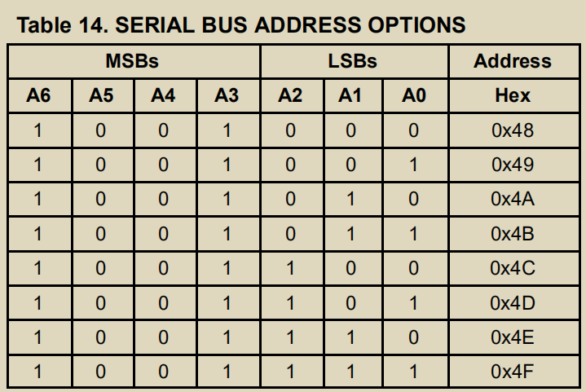Click the A2 column header
This screenshot has width=586, height=392.
pyautogui.click(x=293, y=95)
